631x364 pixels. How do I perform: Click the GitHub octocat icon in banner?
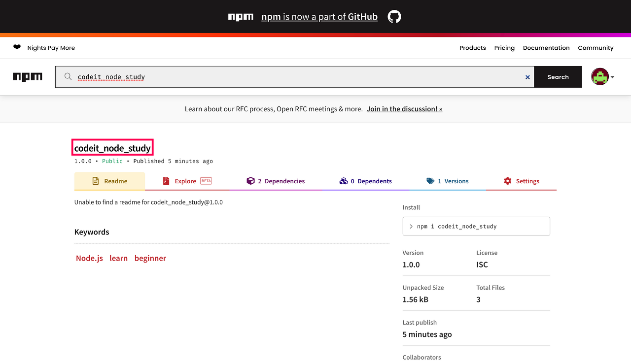394,17
